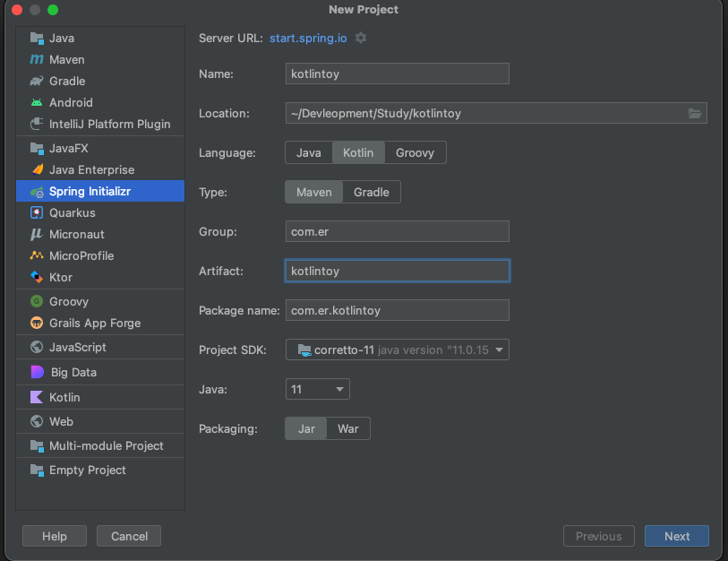Click the Android robot icon
The image size is (728, 561).
coord(37,102)
